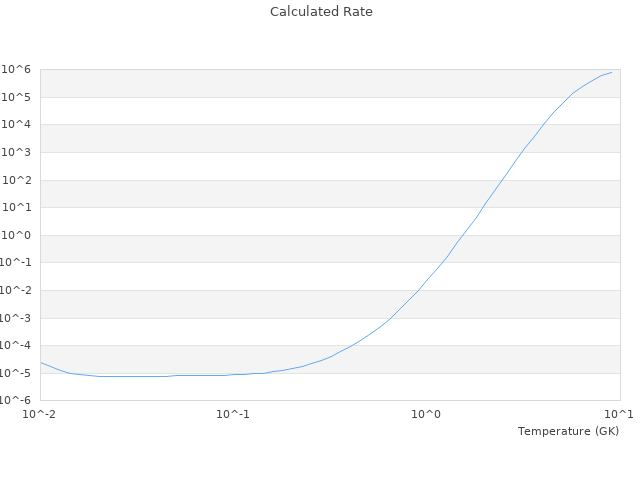The image size is (640, 480).
Task: Click the "Temperature (GK)" axis title
Action: (568, 431)
